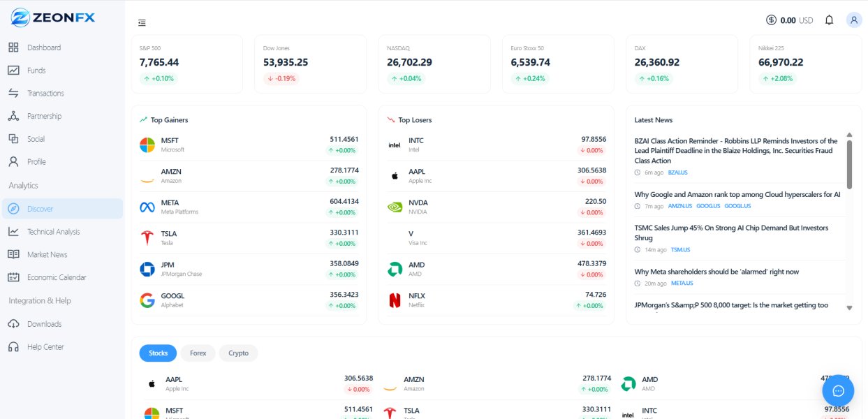Screen dimensions: 868x419
Task: Select the Stocks tab
Action: pyautogui.click(x=159, y=353)
